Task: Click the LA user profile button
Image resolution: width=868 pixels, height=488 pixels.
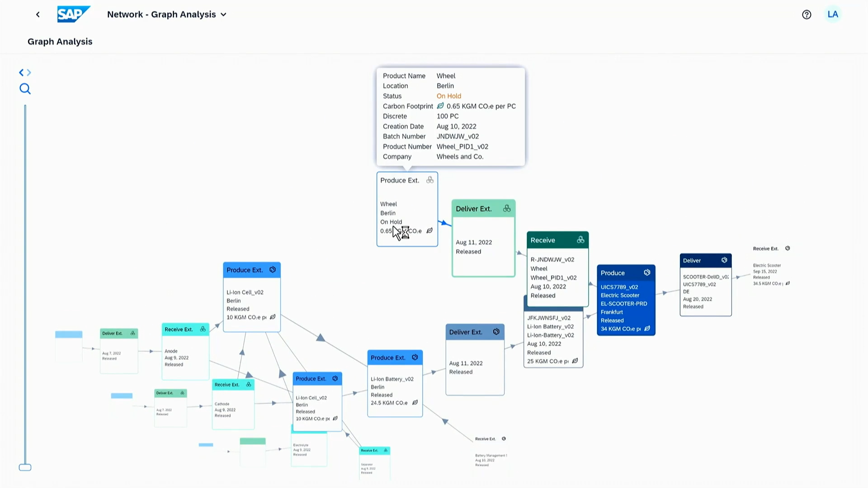Action: point(833,14)
